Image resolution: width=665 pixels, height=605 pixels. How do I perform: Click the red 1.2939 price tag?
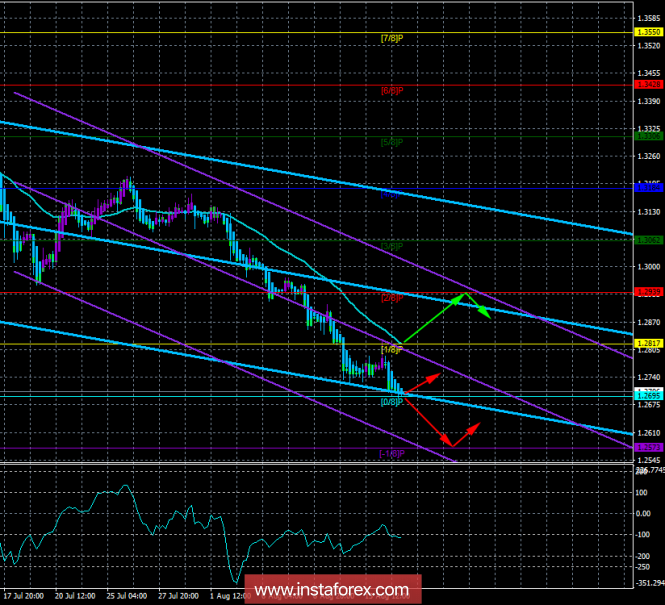click(648, 292)
